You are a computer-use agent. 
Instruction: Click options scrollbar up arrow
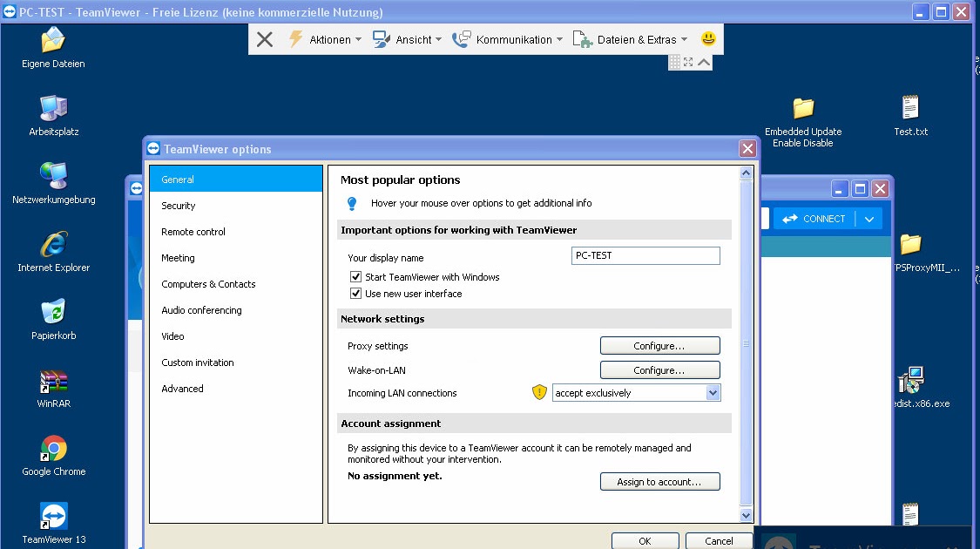pos(746,173)
